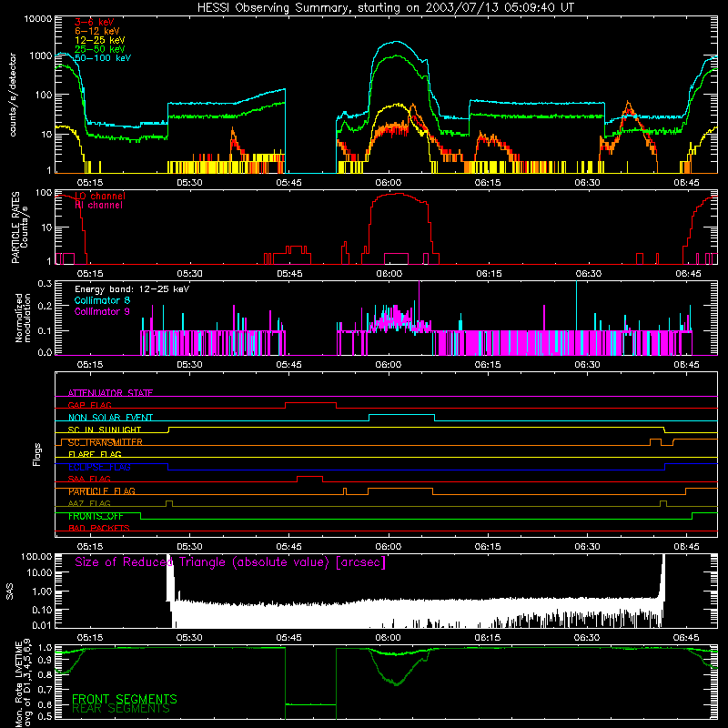Click the Flags axis label

click(x=36, y=454)
